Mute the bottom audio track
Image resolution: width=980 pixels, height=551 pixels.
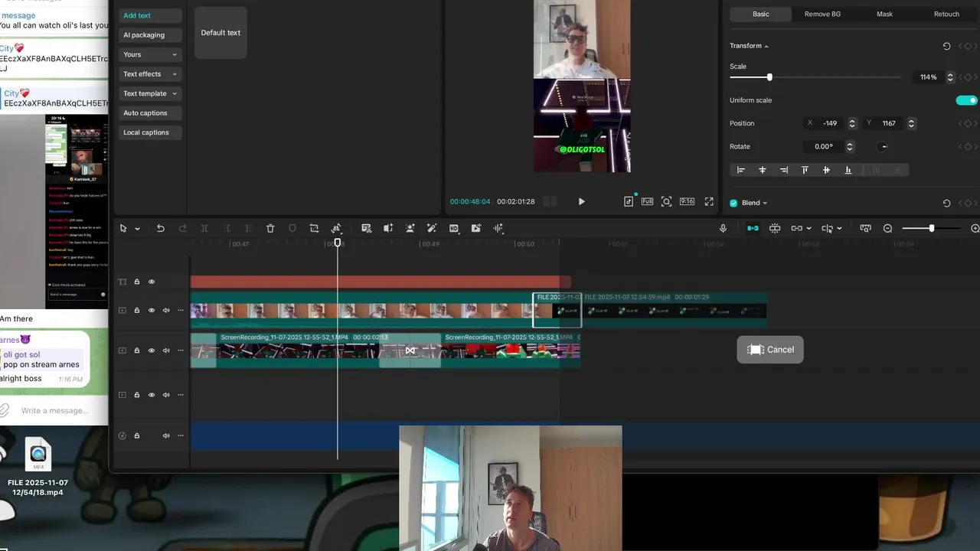(166, 435)
